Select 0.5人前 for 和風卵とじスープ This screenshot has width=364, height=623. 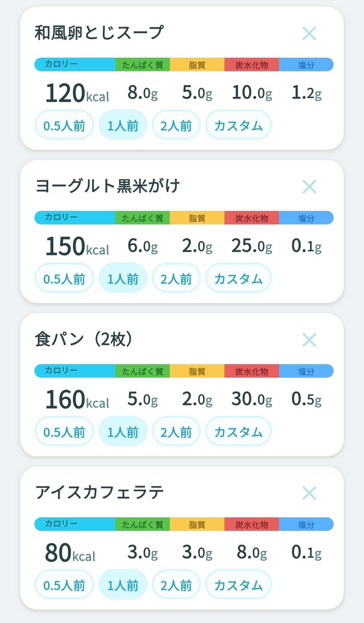click(x=64, y=125)
